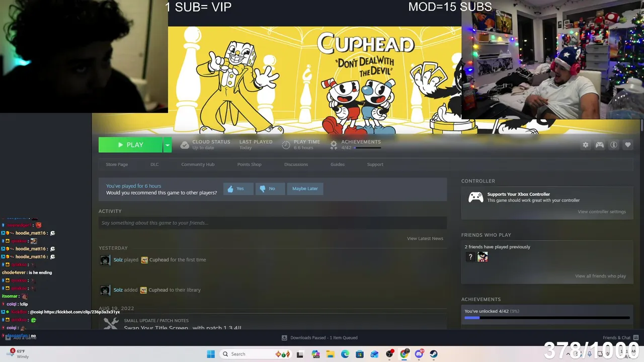The image size is (644, 362).
Task: Click Cuphead link in added to library entry
Action: point(158,290)
